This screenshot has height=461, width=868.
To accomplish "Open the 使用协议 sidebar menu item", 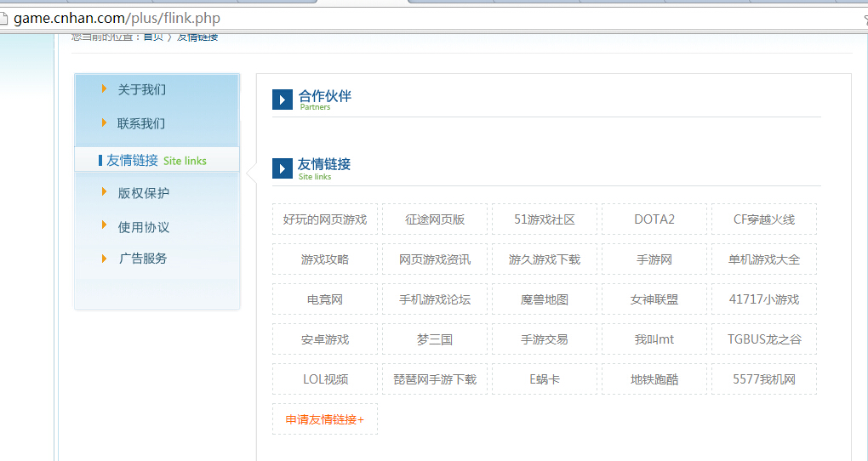I will tap(143, 227).
